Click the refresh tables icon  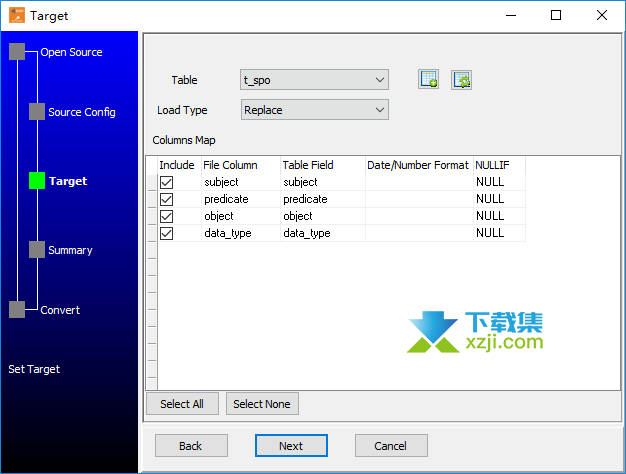[x=461, y=79]
